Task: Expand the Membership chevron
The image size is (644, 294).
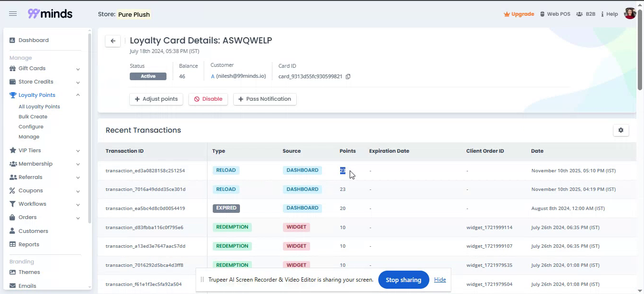Action: [78, 164]
